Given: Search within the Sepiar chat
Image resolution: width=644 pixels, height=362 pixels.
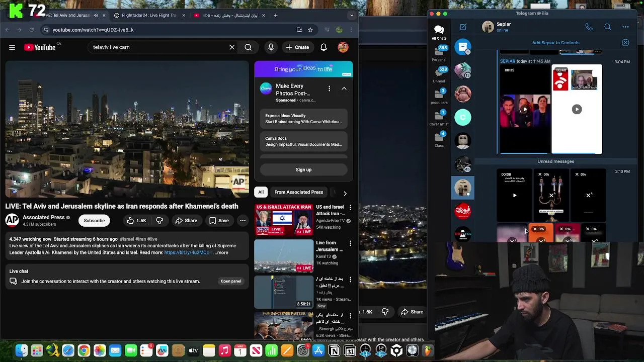Looking at the screenshot, I should pos(607,27).
